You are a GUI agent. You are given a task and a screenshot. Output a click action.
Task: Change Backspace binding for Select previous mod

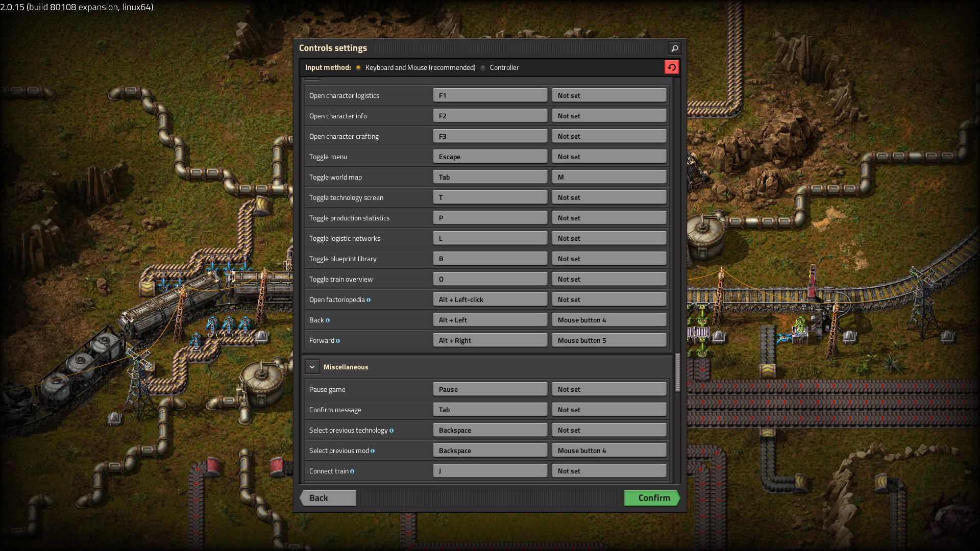point(490,450)
